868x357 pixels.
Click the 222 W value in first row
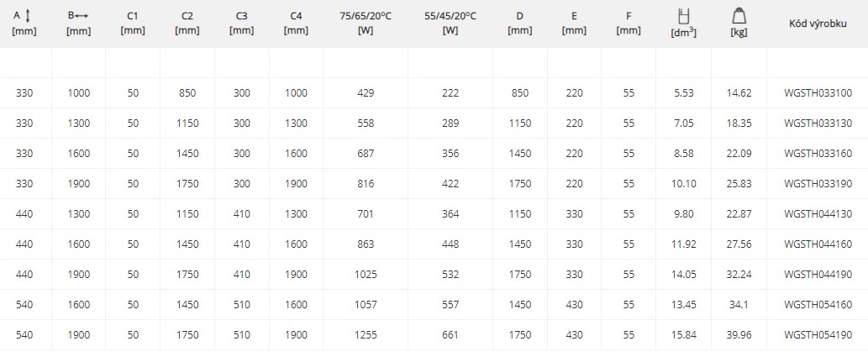click(x=450, y=93)
